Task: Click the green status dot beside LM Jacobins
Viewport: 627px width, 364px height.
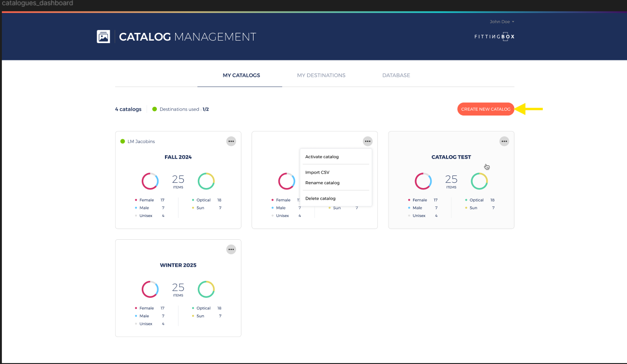Action: point(123,142)
